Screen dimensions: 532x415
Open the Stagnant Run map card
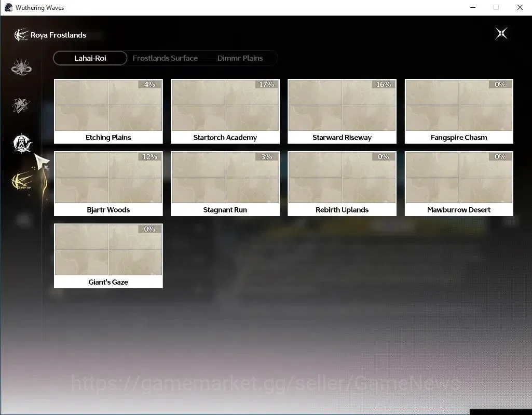pyautogui.click(x=225, y=184)
